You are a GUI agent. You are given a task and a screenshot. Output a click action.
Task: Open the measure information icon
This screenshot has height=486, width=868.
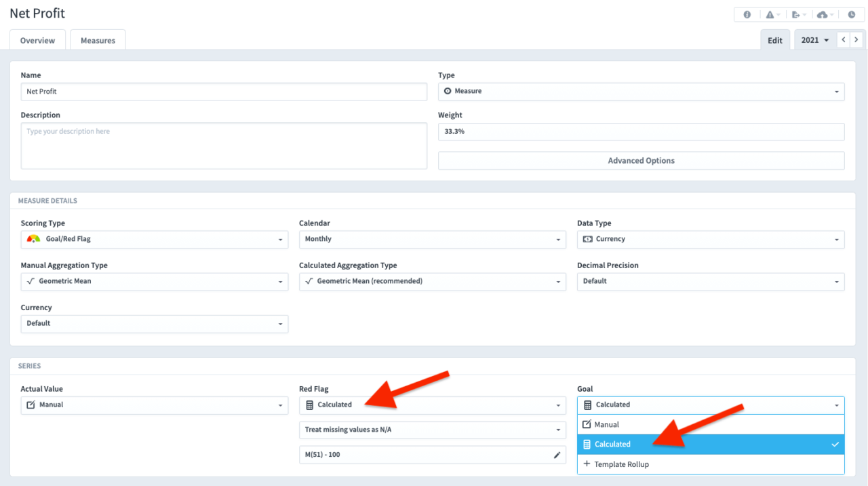747,14
